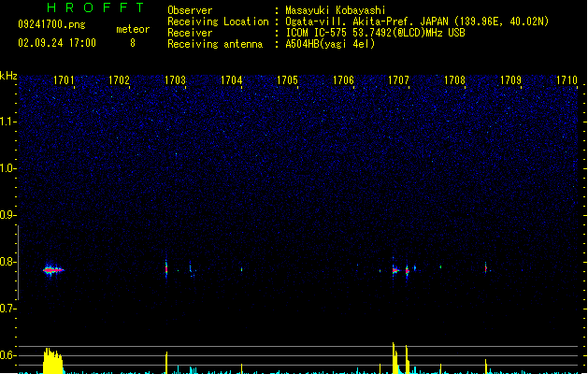Viewport: 588px width, 374px height.
Task: Click the 1704 time marker
Action: pos(232,80)
